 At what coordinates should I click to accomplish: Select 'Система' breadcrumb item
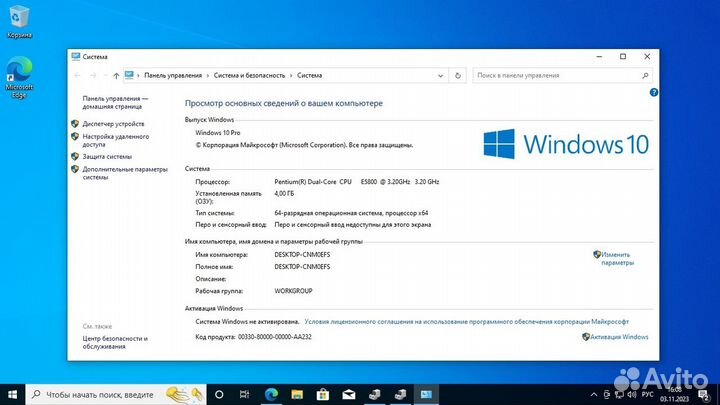pos(309,75)
